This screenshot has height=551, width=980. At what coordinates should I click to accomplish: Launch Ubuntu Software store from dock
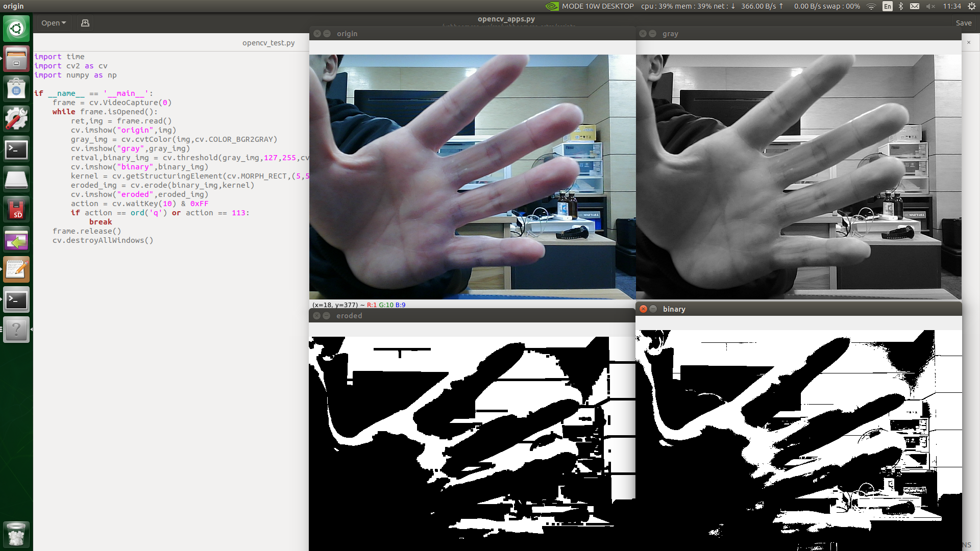pos(16,89)
